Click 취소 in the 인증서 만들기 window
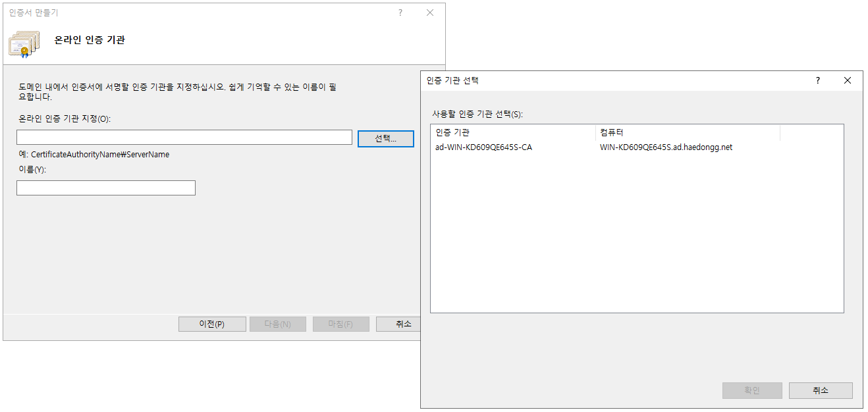This screenshot has height=412, width=868. pyautogui.click(x=399, y=324)
